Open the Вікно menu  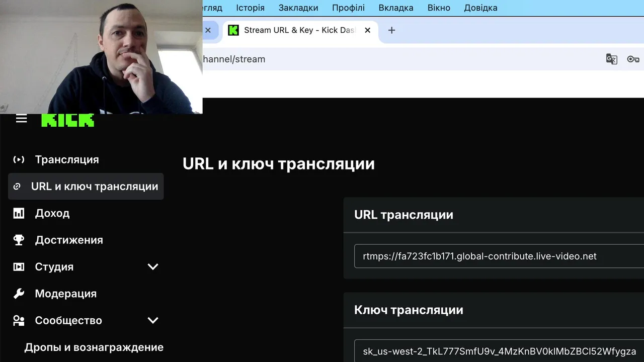tap(439, 8)
